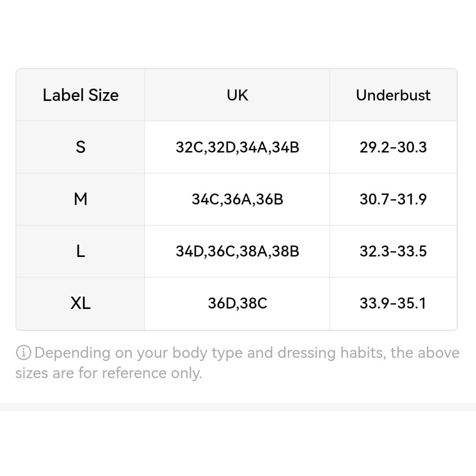Click the info icon beside the disclaimer
The height and width of the screenshot is (476, 476).
pyautogui.click(x=23, y=353)
